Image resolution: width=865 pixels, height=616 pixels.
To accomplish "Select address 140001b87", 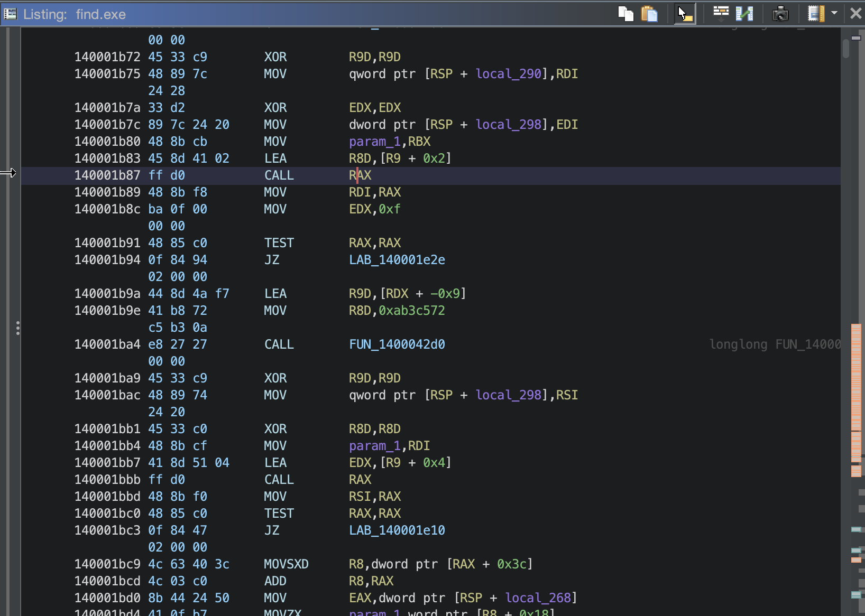I will point(107,175).
